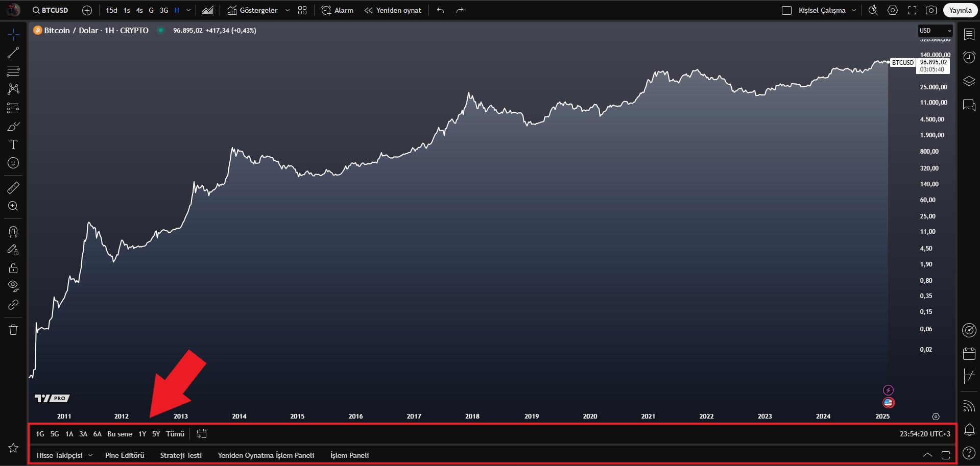
Task: Click the BTCUSD symbol search field
Action: tap(50, 10)
